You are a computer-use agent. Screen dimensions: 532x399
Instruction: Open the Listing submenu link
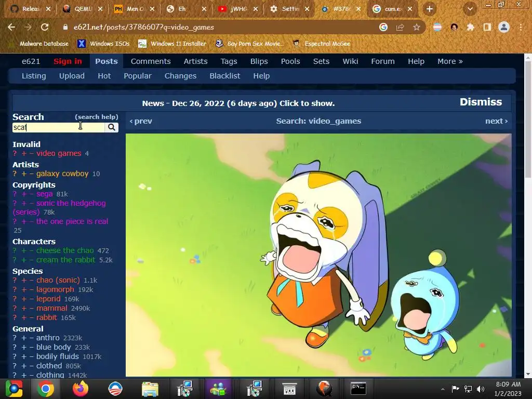tap(34, 76)
